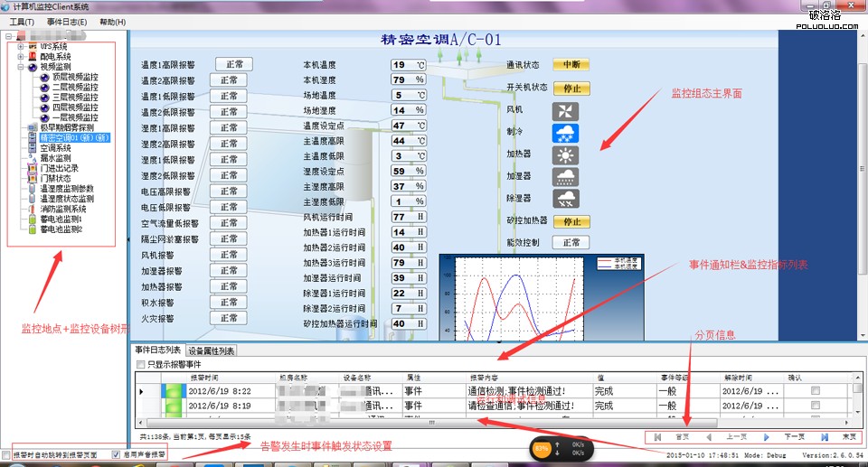868x467 pixels.
Task: Click the event list horizontal scrollbar
Action: (431, 422)
